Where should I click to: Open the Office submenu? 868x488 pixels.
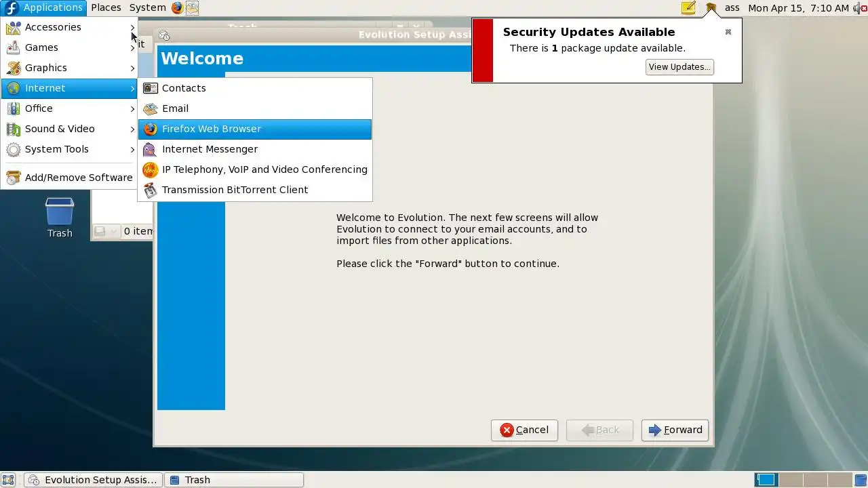[x=69, y=108]
